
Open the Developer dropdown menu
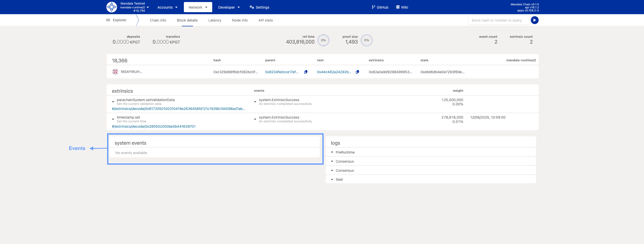[x=229, y=7]
